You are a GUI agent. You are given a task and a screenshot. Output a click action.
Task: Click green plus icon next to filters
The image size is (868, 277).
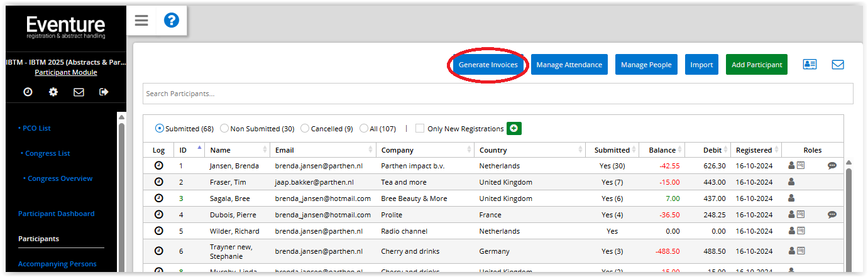click(x=514, y=128)
